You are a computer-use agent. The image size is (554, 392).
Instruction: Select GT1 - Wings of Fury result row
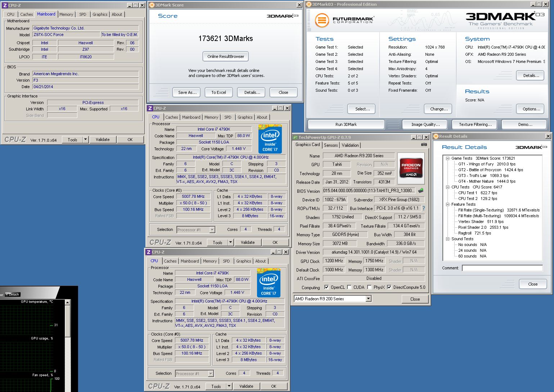(487, 164)
